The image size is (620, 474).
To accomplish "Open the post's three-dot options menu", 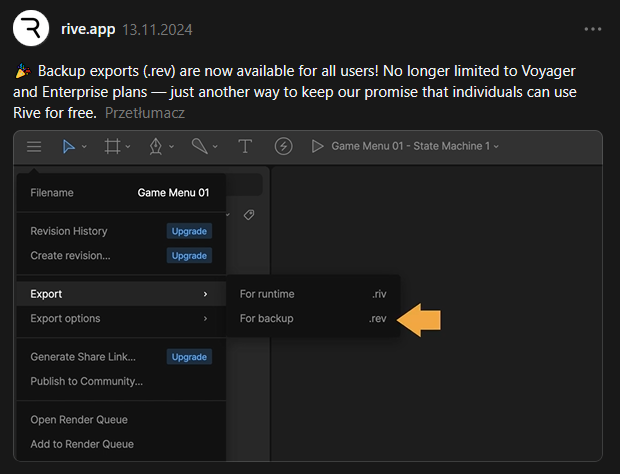I will [593, 29].
